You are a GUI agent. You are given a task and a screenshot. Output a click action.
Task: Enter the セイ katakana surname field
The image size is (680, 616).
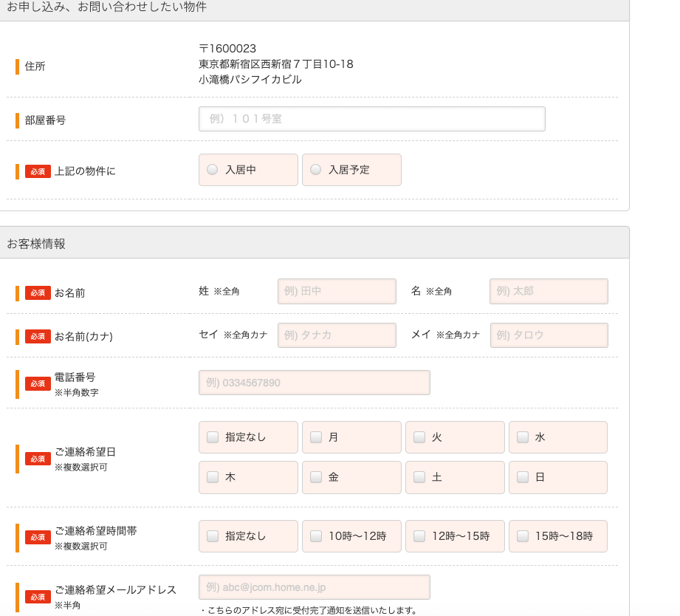click(337, 335)
